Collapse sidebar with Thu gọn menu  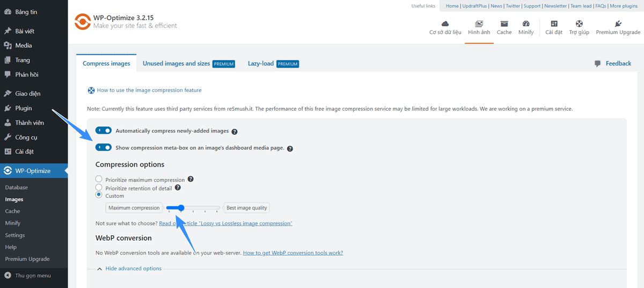tap(33, 276)
